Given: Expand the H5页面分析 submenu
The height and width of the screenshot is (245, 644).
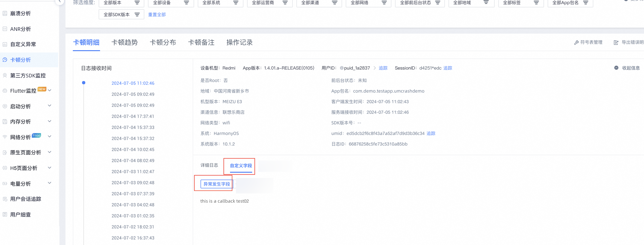Looking at the screenshot, I should pos(50,168).
